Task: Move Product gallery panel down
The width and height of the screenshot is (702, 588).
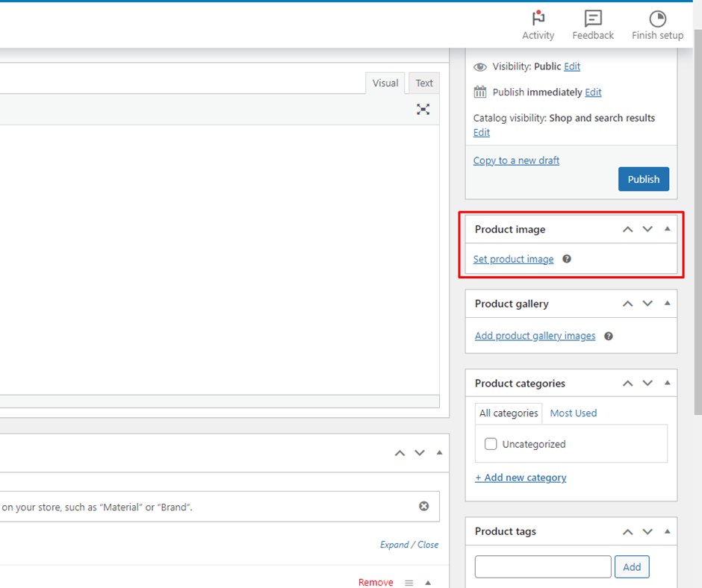Action: (647, 304)
